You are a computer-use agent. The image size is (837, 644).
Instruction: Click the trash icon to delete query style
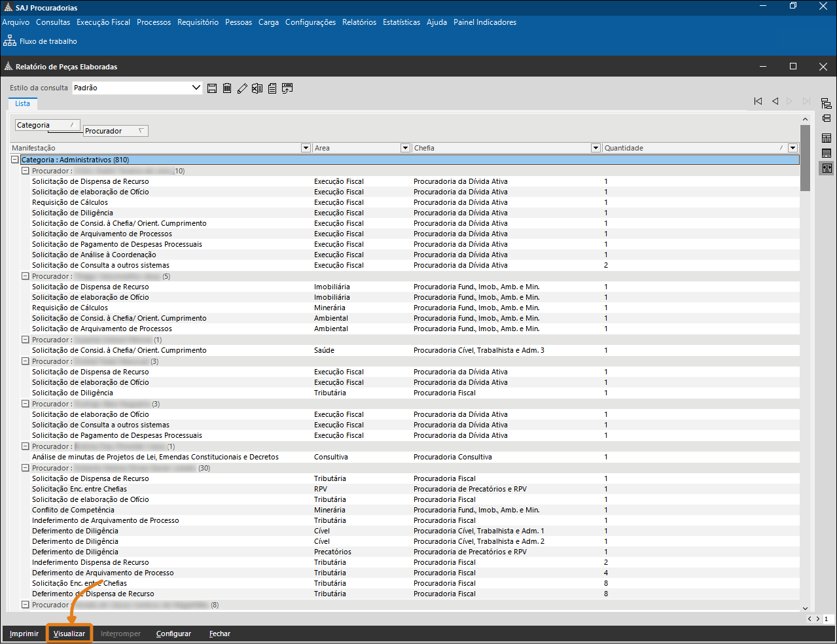227,88
